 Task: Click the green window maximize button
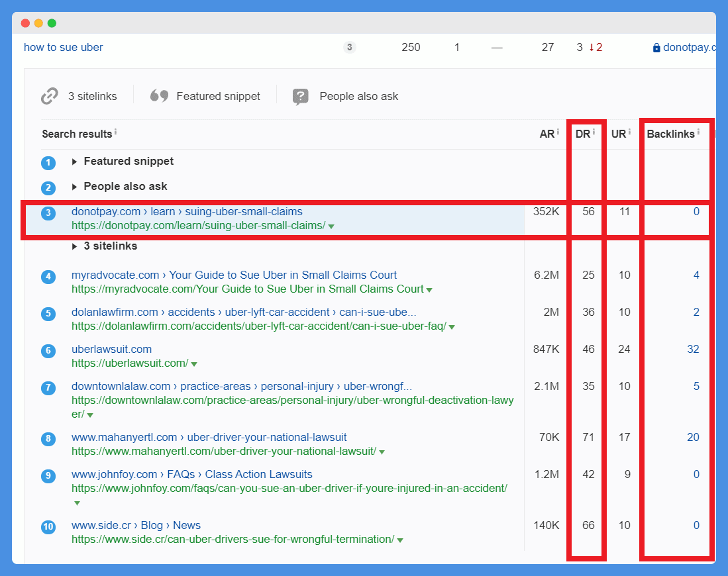52,23
